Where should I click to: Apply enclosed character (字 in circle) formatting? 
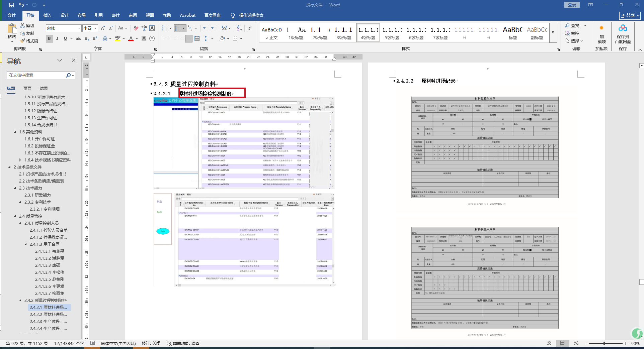coord(152,38)
